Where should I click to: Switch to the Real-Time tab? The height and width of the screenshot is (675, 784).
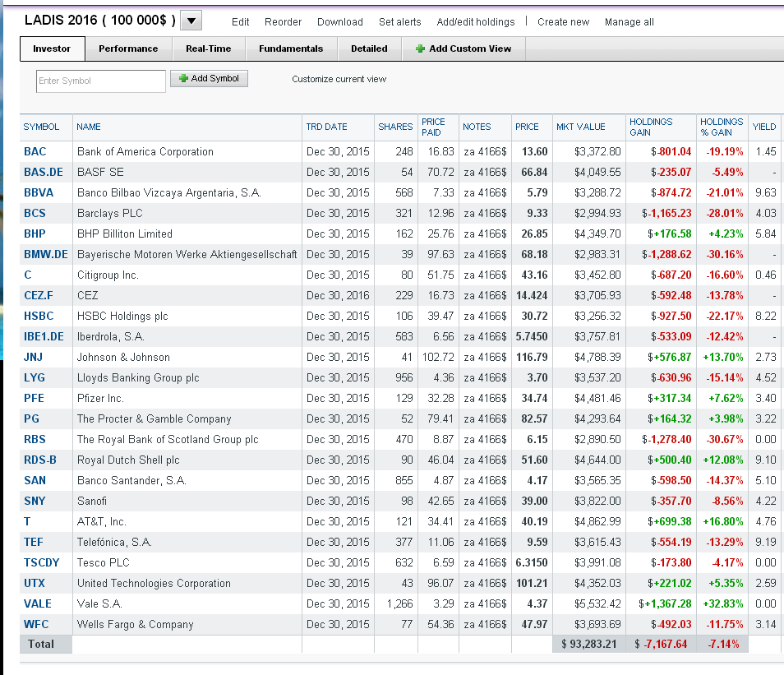tap(209, 49)
